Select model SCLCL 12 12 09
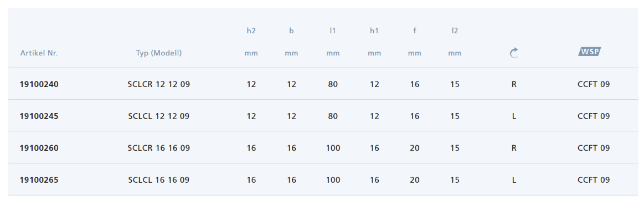 coord(158,116)
